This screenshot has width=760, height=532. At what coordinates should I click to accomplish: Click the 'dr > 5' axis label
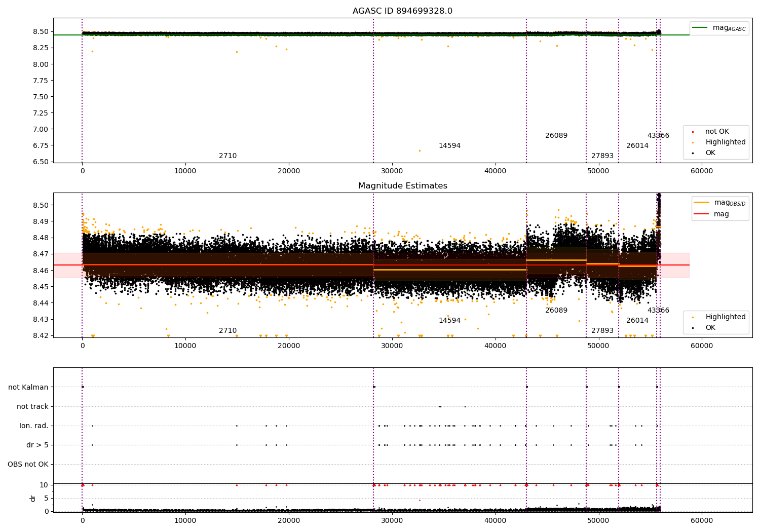[x=37, y=445]
